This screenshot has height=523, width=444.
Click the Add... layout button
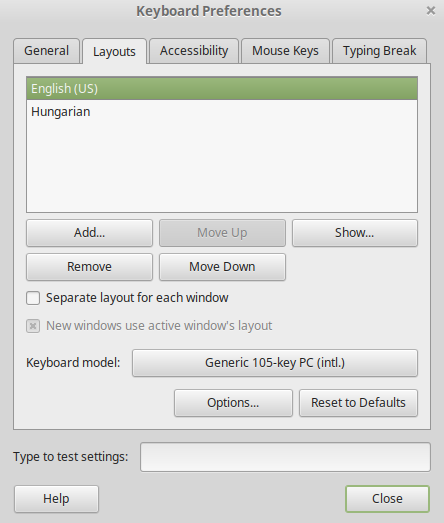(89, 233)
